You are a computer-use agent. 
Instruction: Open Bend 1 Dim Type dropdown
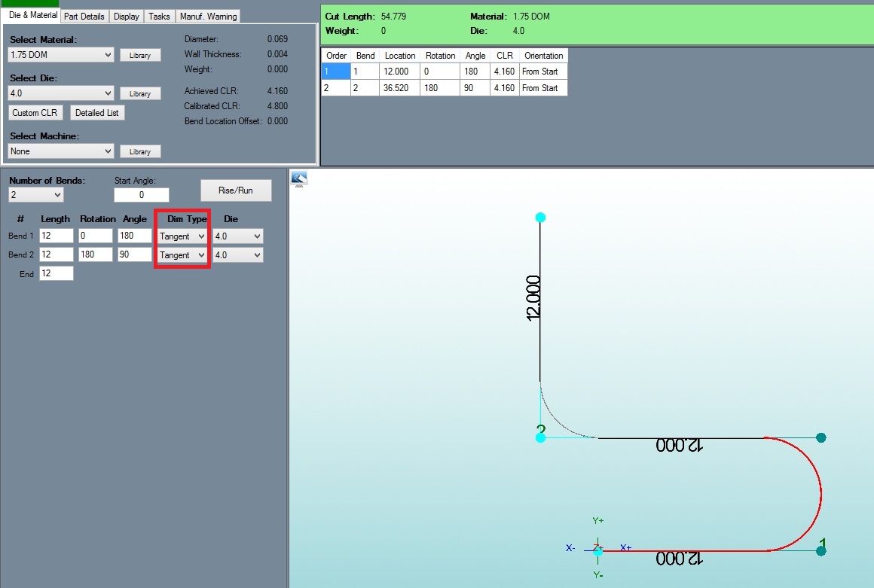click(182, 236)
